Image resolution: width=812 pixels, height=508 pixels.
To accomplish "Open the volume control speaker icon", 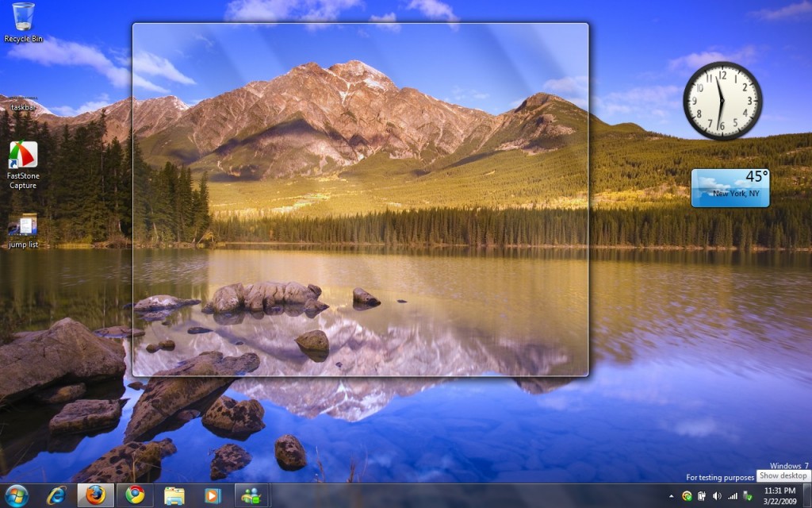I will pyautogui.click(x=717, y=495).
